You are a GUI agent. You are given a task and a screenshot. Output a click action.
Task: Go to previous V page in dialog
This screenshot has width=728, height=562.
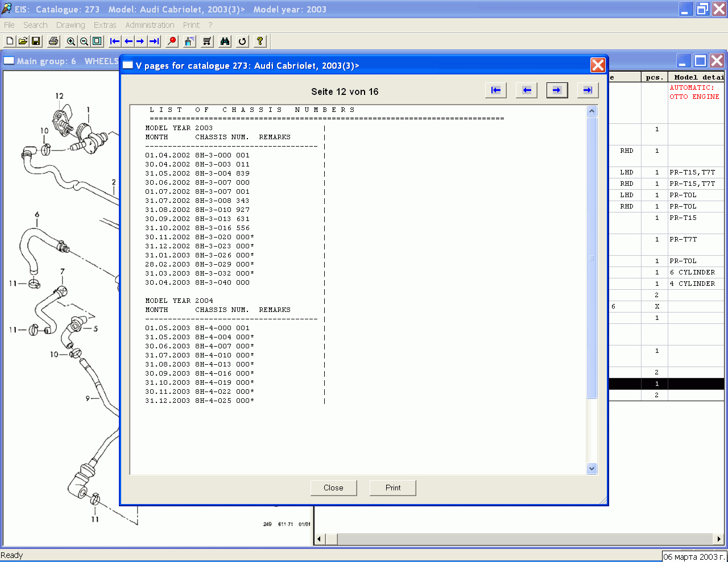[527, 90]
